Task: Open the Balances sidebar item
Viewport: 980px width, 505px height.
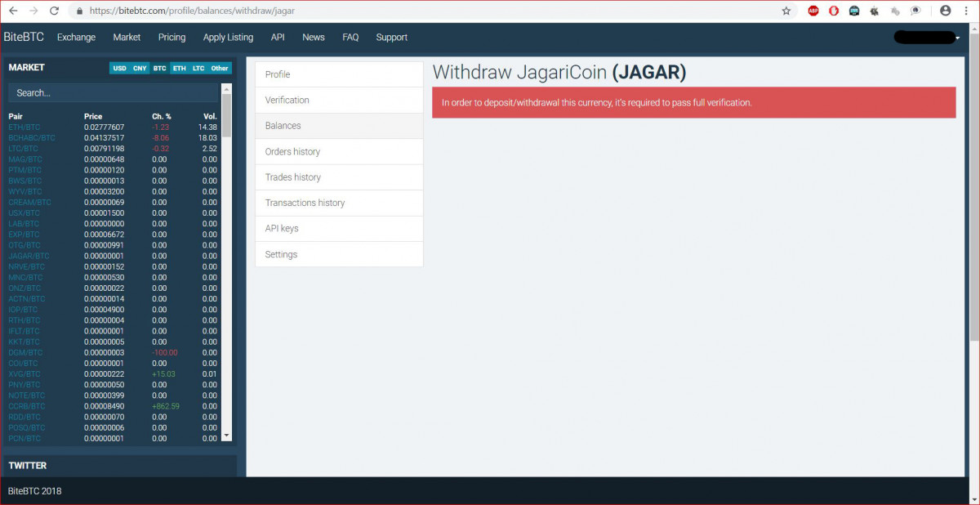Action: tap(339, 126)
